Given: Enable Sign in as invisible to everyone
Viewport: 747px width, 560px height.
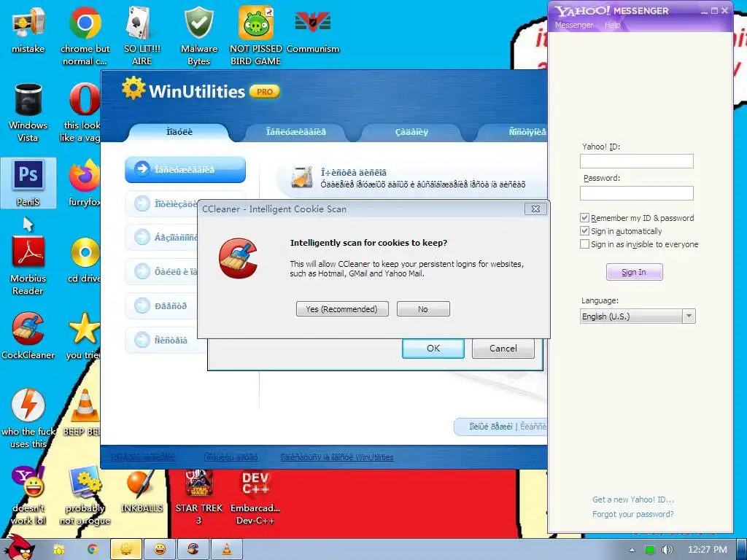Looking at the screenshot, I should pyautogui.click(x=584, y=244).
